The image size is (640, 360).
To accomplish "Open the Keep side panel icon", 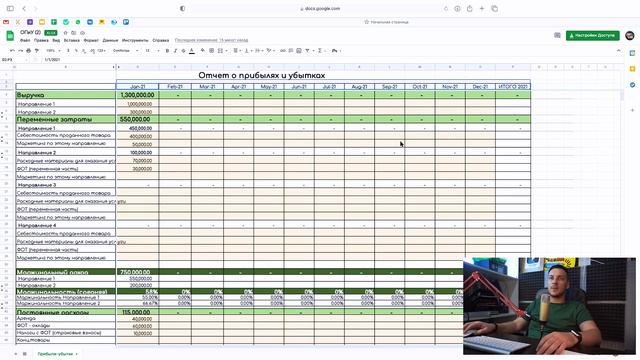I will coord(632,69).
